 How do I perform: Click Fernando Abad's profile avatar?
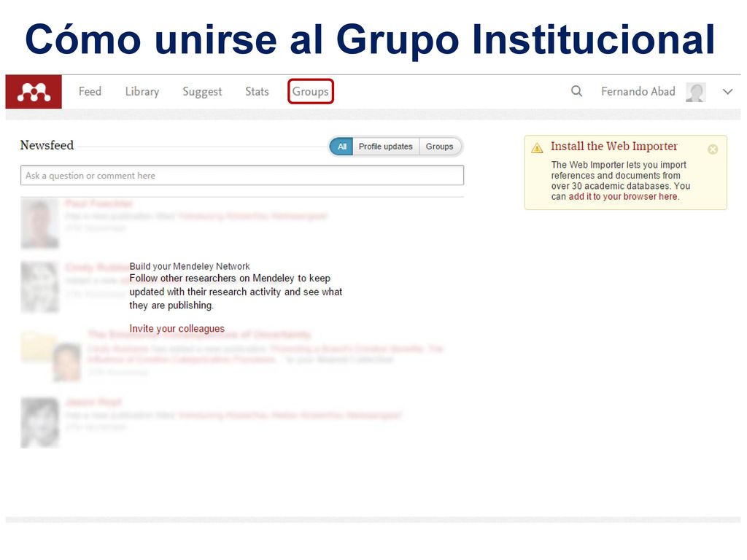(x=695, y=92)
